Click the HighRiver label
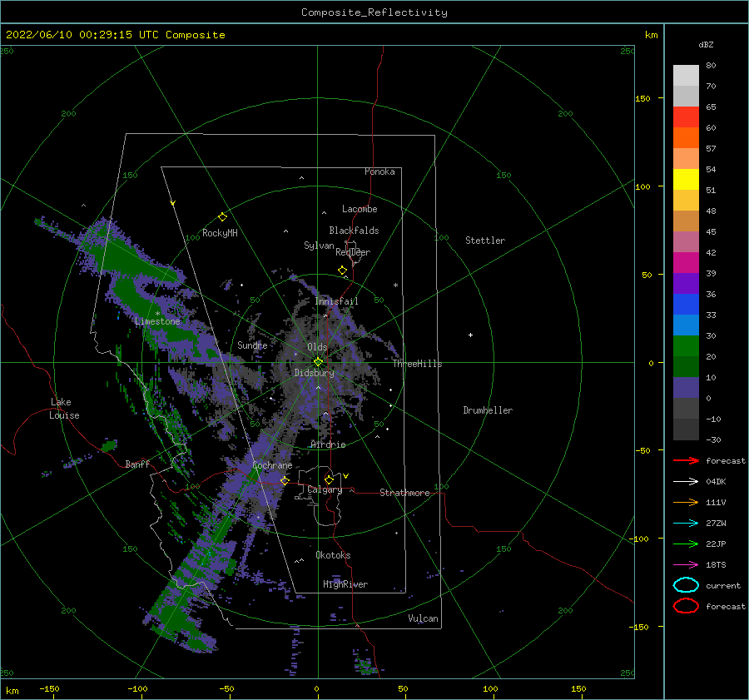 coord(345,584)
